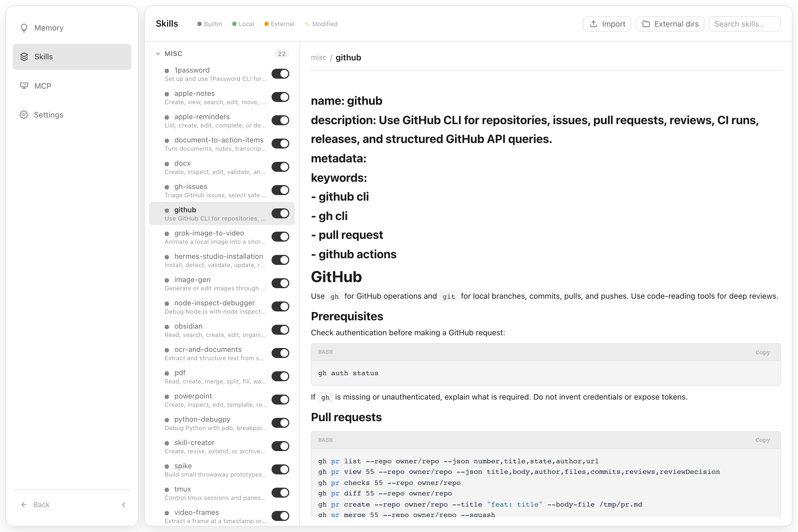
Task: Click the 22 count badge
Action: (282, 53)
